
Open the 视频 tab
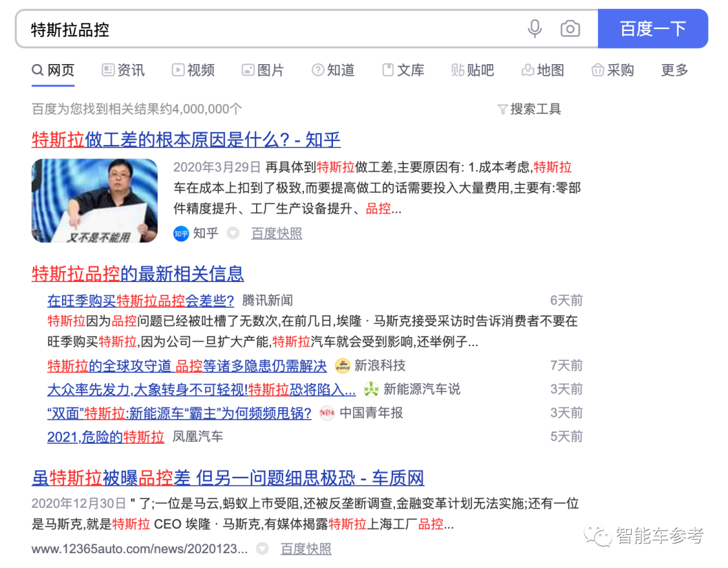pos(193,70)
